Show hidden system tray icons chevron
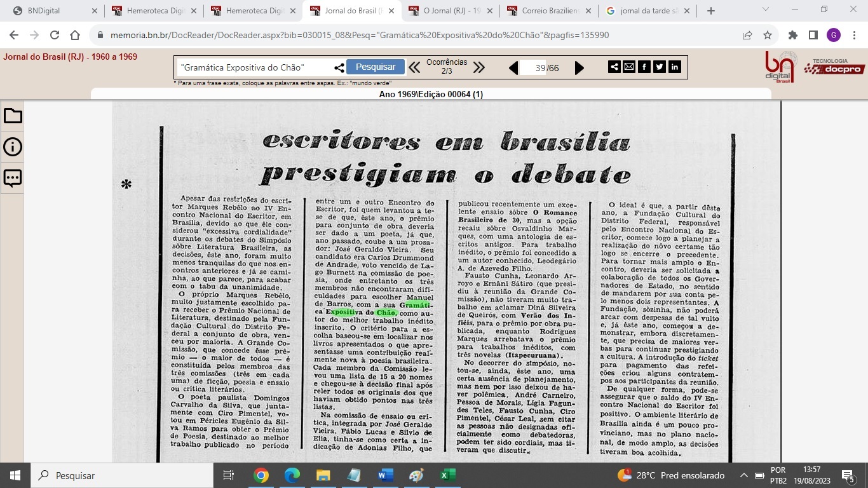868x488 pixels. (744, 475)
